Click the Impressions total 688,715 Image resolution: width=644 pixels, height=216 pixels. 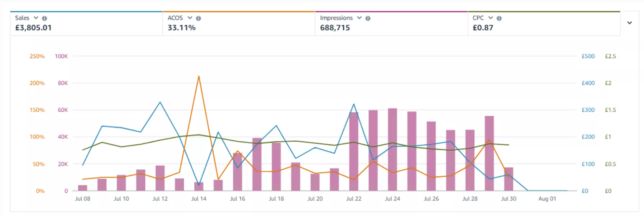[x=335, y=28]
